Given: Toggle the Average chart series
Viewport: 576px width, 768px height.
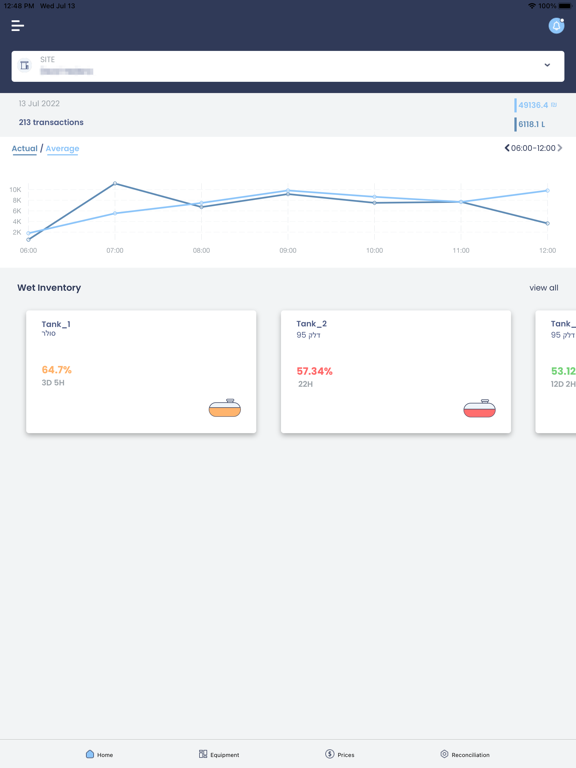Looking at the screenshot, I should (x=62, y=148).
